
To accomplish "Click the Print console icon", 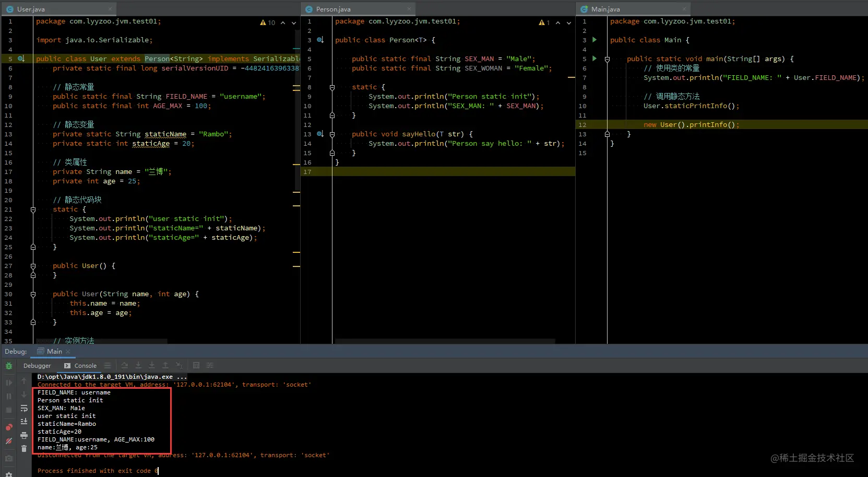I will click(23, 435).
